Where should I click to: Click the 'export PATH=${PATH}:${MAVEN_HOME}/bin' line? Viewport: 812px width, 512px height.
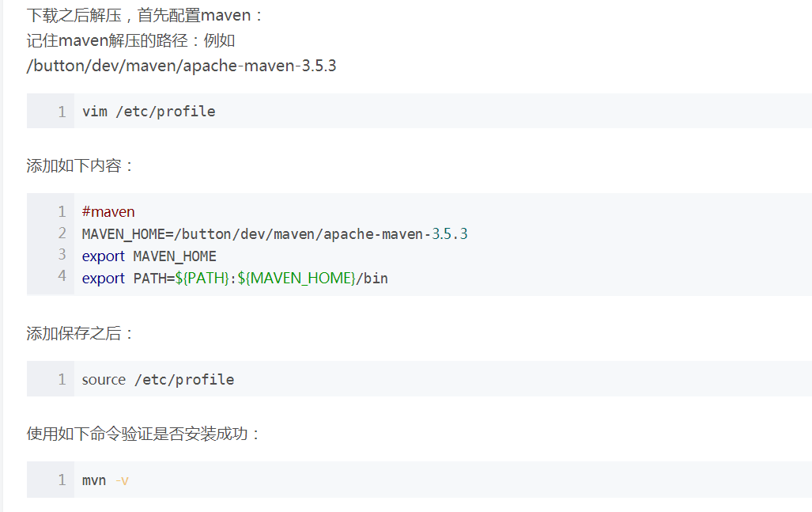(x=235, y=279)
